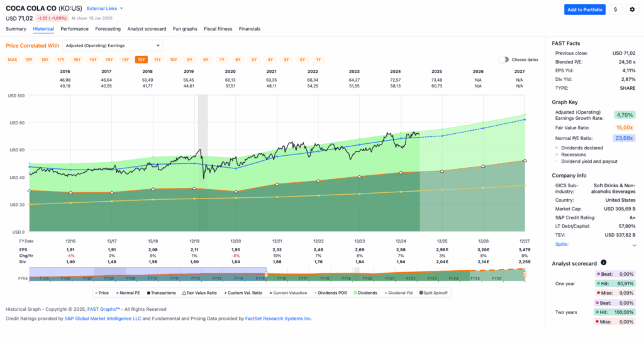Click the Blended P/E value 24,36 x
This screenshot has width=644, height=338.
click(x=627, y=62)
